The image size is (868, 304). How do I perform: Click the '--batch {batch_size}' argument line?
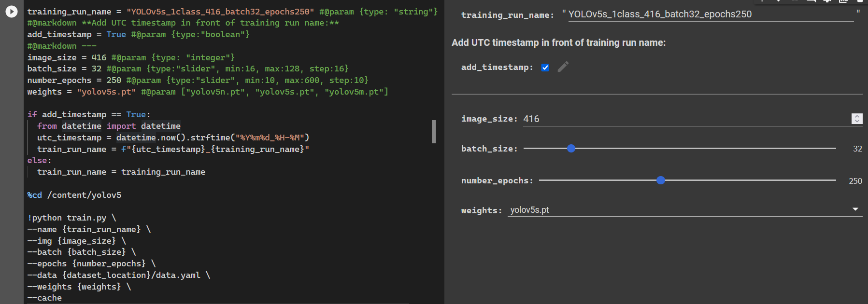coord(82,252)
